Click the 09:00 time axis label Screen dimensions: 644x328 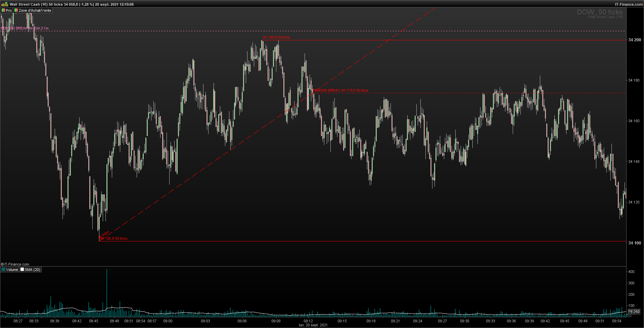point(168,321)
